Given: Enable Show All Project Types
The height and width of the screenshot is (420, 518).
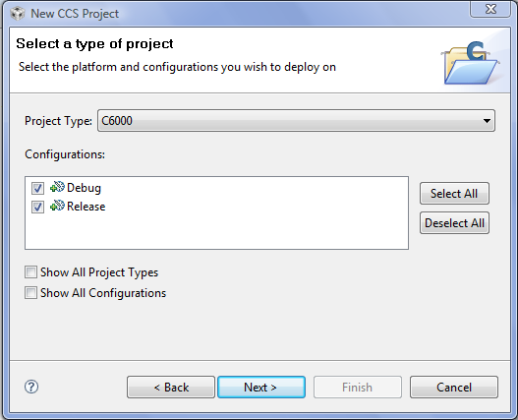Looking at the screenshot, I should coord(30,272).
